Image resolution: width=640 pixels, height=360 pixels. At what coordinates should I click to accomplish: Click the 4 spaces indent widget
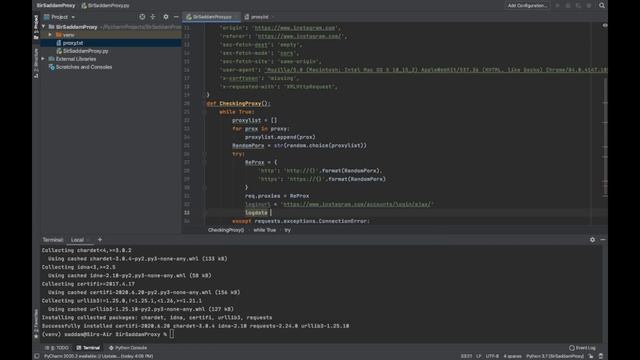(512, 356)
